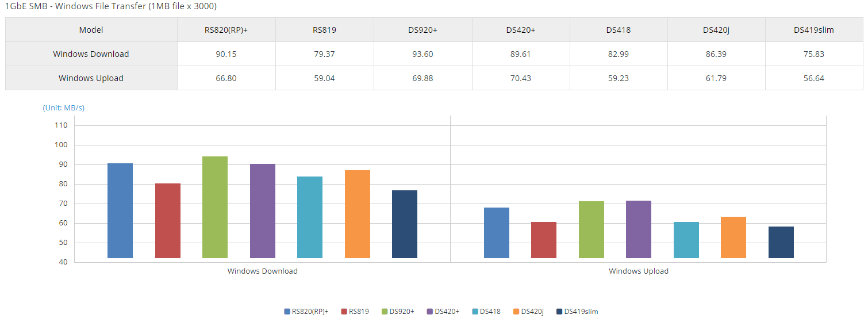Screen dimensions: 868x326
Task: Click the 59.04 table value
Action: pos(325,78)
